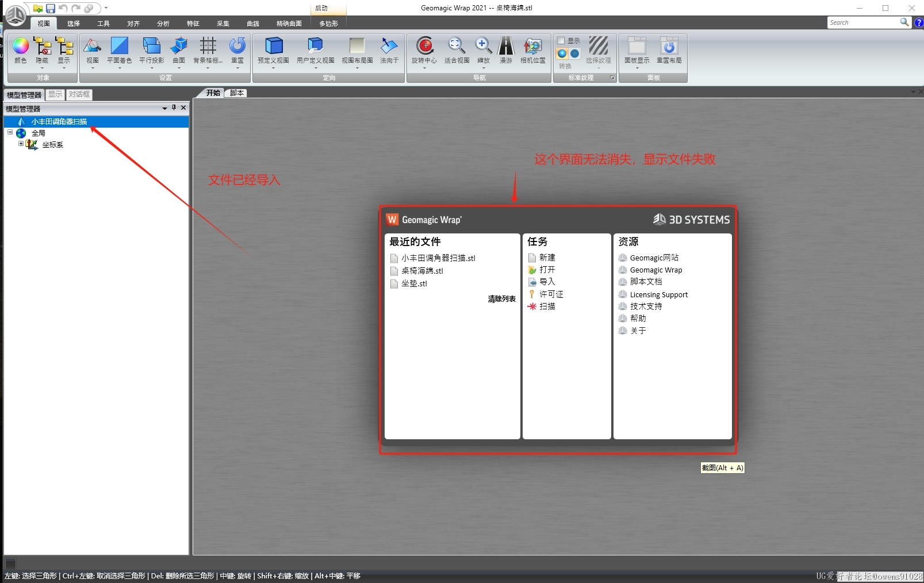Switch to the 多边形 ribbon tab
Viewport: 924px width, 583px height.
(x=329, y=24)
